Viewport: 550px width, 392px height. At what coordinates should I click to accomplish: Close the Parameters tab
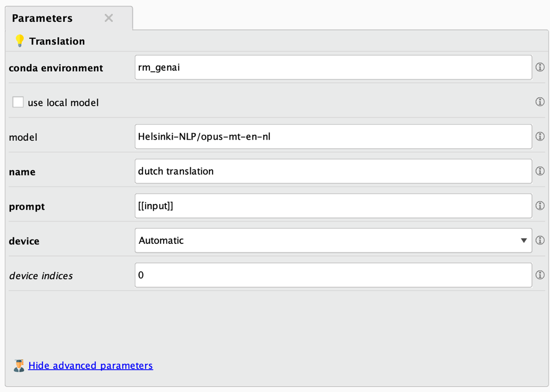coord(108,18)
